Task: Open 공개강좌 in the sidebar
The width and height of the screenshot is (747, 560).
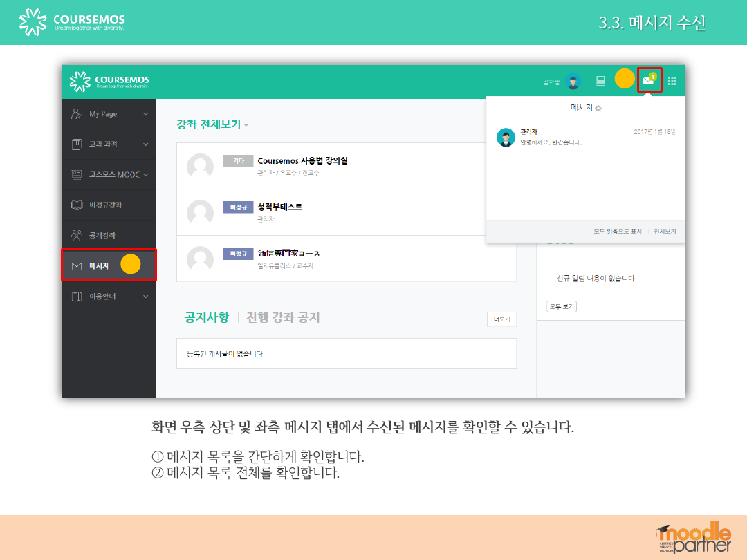Action: point(102,236)
